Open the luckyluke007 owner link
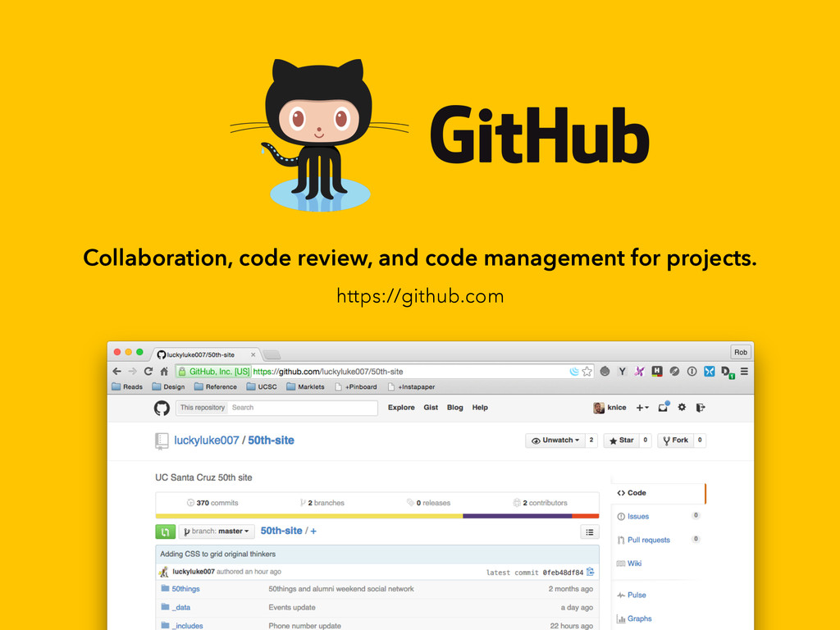 [206, 441]
